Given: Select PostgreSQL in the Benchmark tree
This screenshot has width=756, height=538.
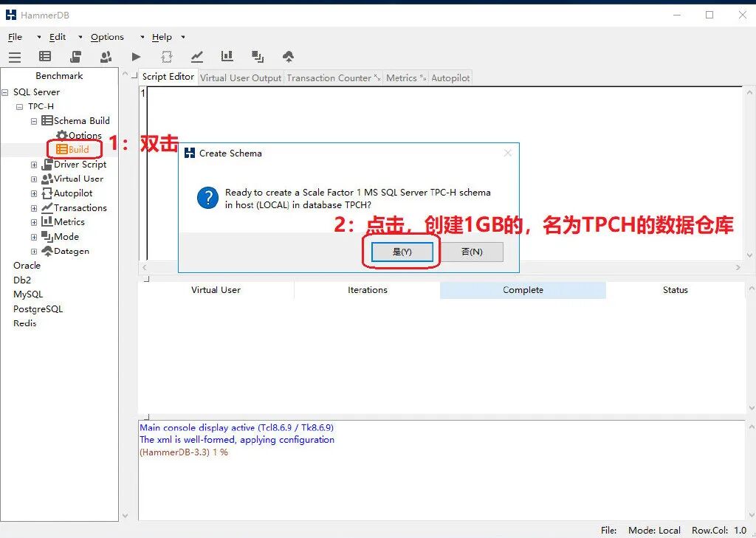Looking at the screenshot, I should coord(38,309).
